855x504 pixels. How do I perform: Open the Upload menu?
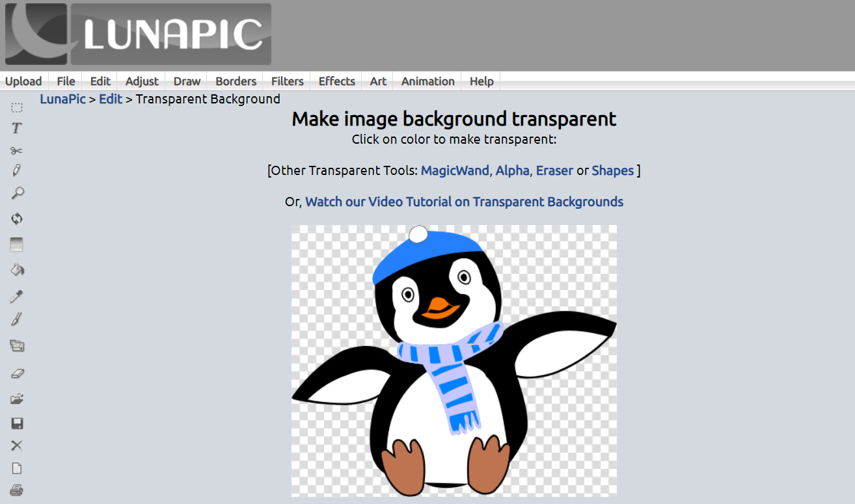(23, 81)
